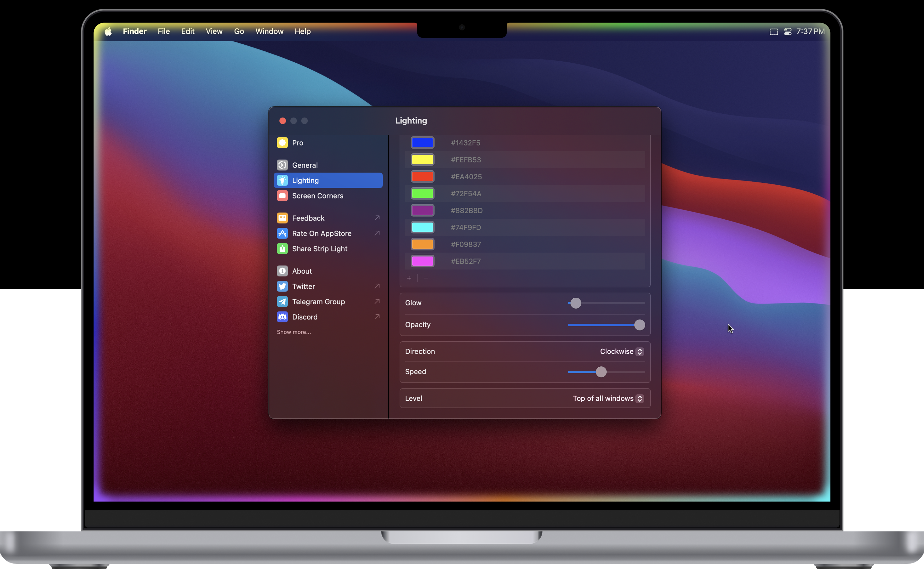Open the Level Top of all windows dropdown

[608, 398]
